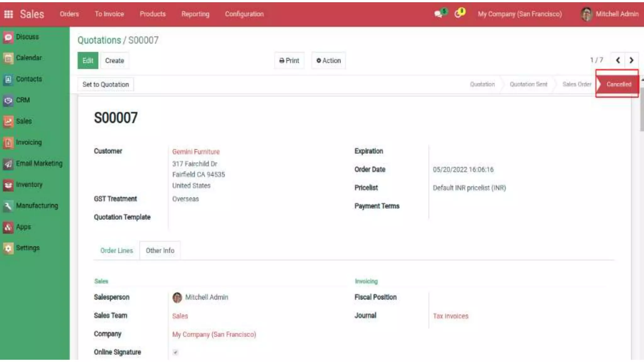This screenshot has height=362, width=644.
Task: Open the Reporting menu
Action: (195, 14)
